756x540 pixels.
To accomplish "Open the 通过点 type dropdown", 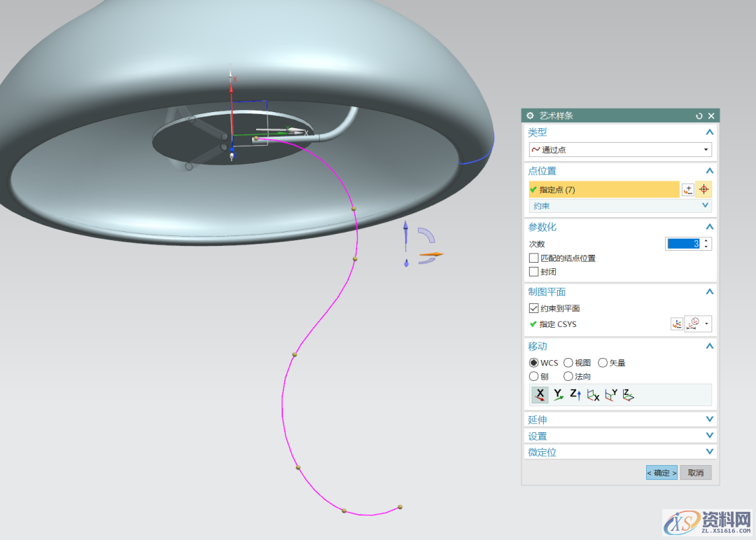I will tap(620, 150).
